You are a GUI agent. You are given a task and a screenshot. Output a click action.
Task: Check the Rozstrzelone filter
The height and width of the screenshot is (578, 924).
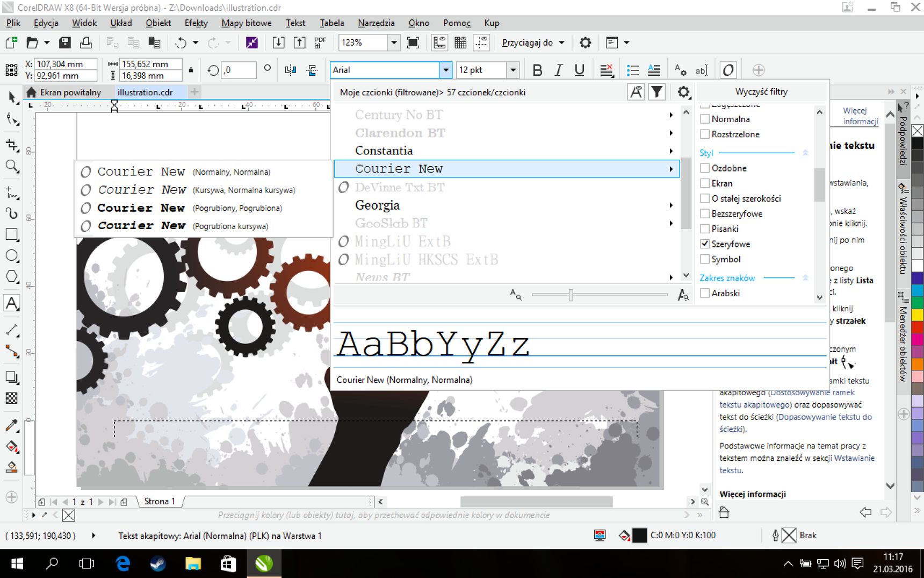(x=705, y=134)
